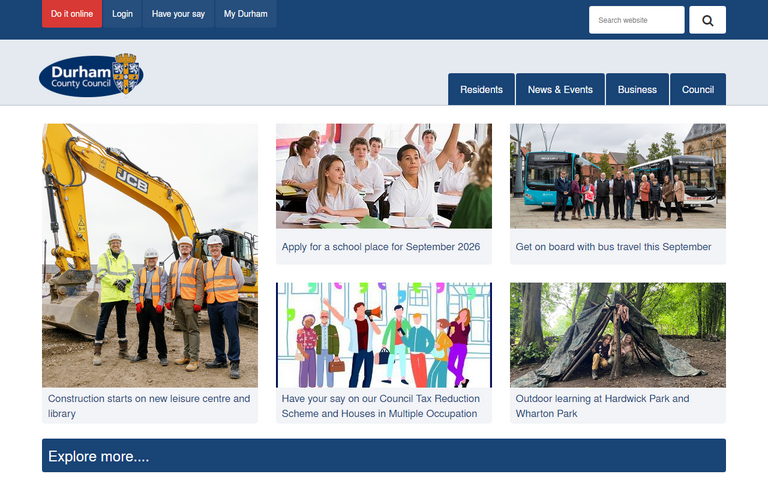Open the colourful megaphone crowd illustration
768x480 pixels.
(x=384, y=335)
